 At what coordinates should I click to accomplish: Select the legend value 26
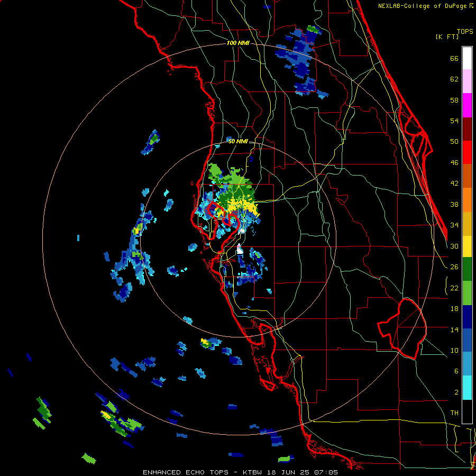tap(454, 267)
